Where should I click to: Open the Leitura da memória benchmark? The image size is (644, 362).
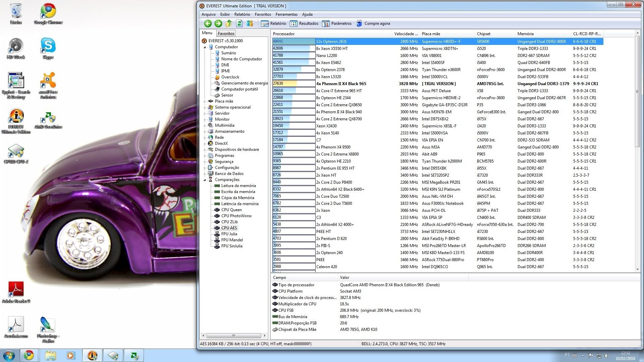click(239, 185)
